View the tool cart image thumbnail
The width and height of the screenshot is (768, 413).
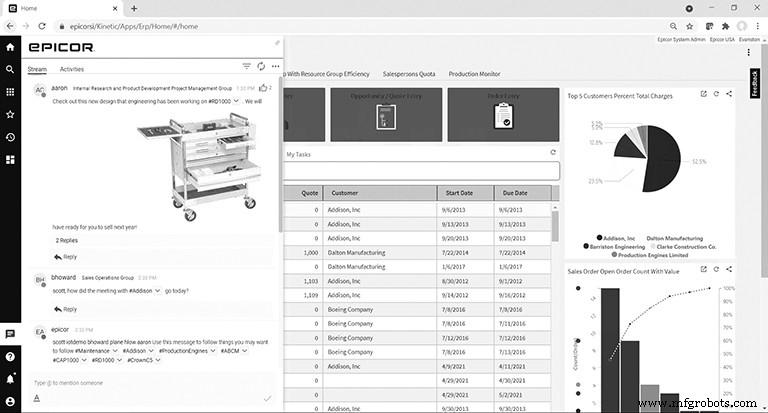point(200,167)
